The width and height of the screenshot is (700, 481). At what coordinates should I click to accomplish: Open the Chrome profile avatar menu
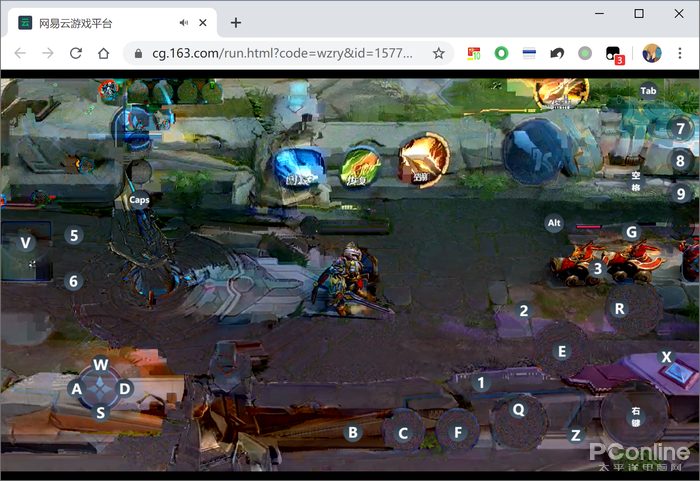(652, 54)
